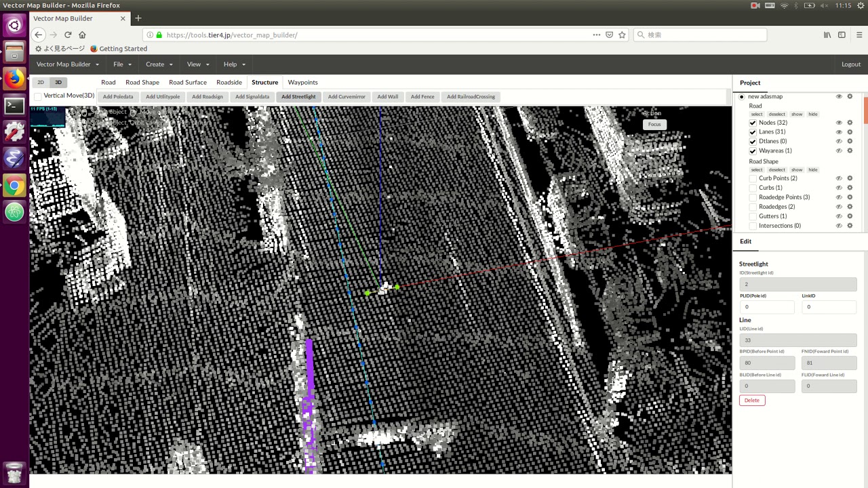
Task: Open Ubuntu dash search icon
Action: [x=14, y=26]
